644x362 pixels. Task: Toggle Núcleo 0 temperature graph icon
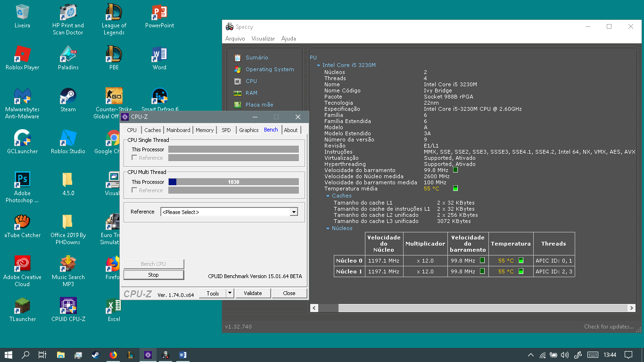pos(521,260)
